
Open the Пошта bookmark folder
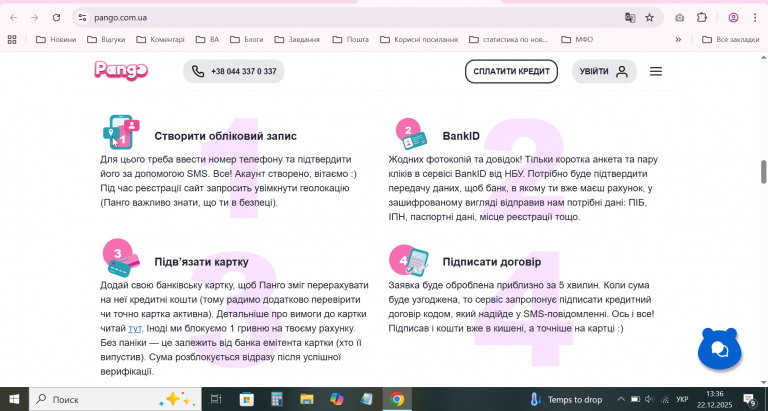[350, 40]
